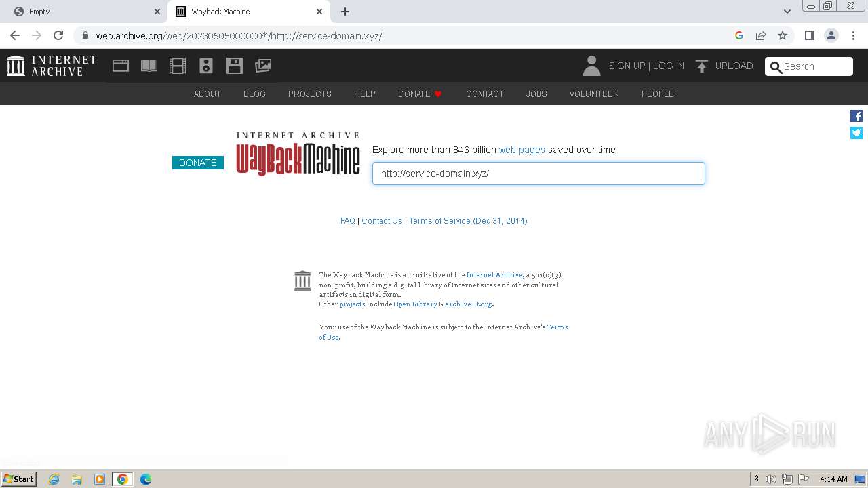Close the Empty tab

[157, 12]
